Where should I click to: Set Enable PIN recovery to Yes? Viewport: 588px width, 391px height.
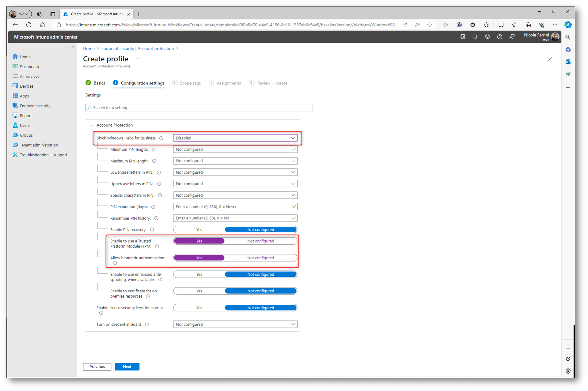click(x=199, y=230)
